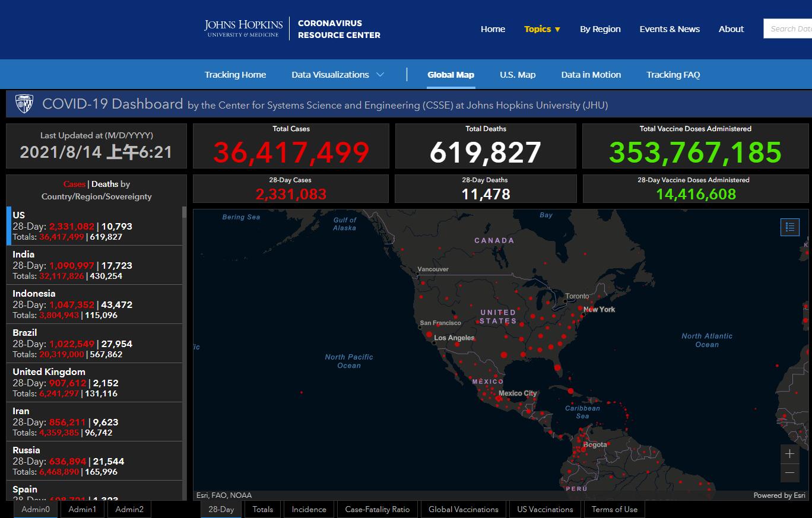The width and height of the screenshot is (812, 518).
Task: Zoom in on the map with plus button
Action: (x=789, y=454)
